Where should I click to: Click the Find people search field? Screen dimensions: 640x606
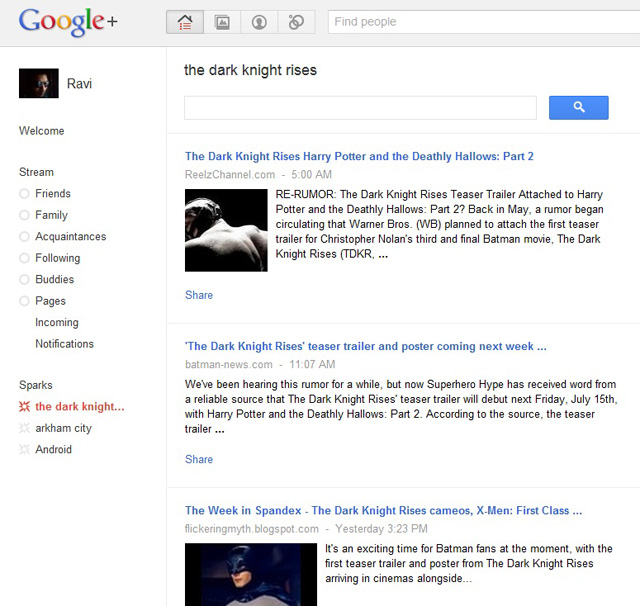click(x=480, y=22)
